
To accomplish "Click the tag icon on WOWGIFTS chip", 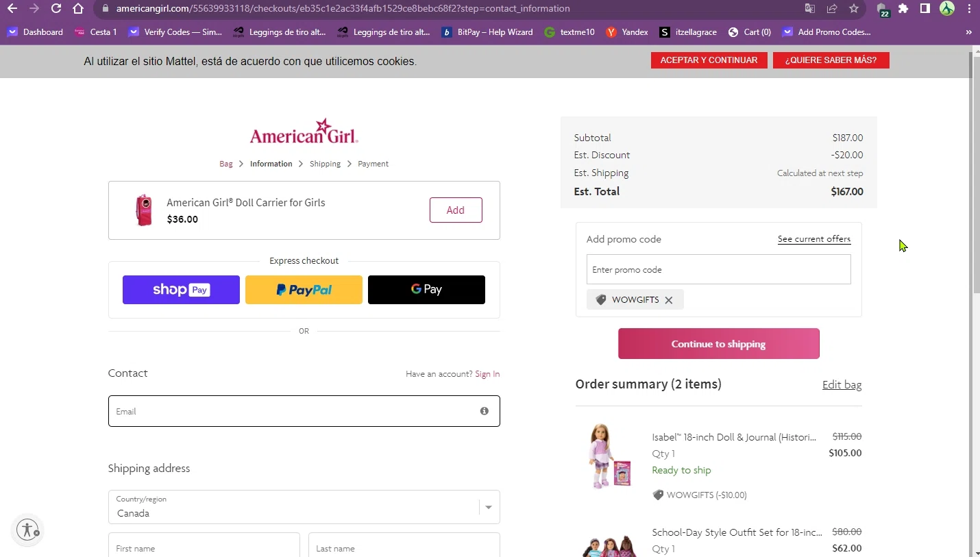I will click(601, 300).
